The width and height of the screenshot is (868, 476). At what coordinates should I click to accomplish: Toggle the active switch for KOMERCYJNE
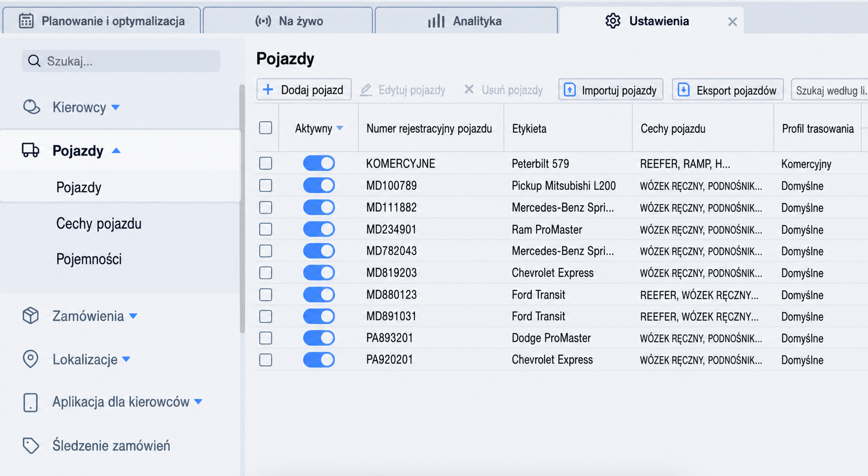tap(319, 163)
